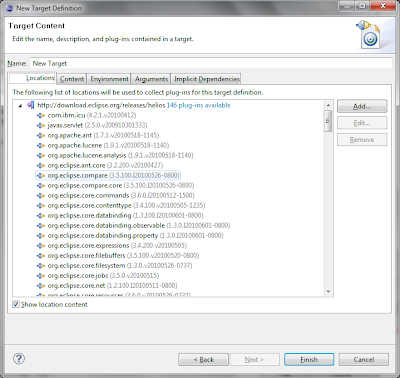
Task: Click the Eclipse icon in the title bar
Action: pos(10,8)
